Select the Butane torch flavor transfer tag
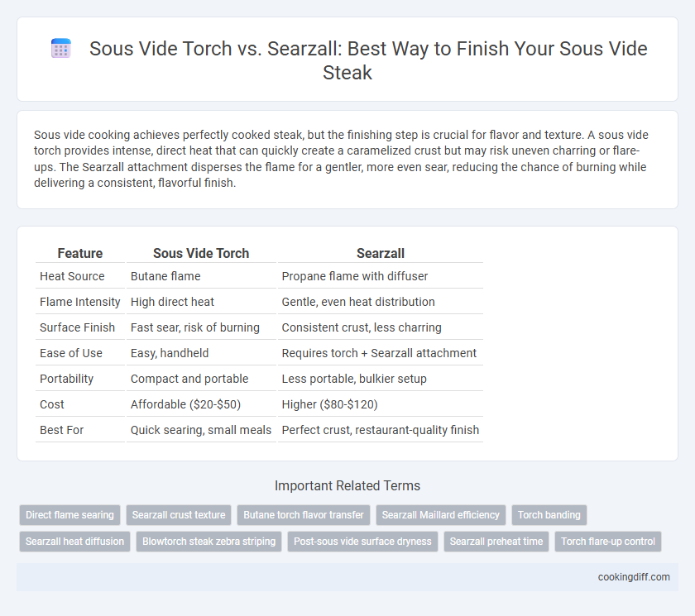Image resolution: width=695 pixels, height=616 pixels. coord(304,515)
